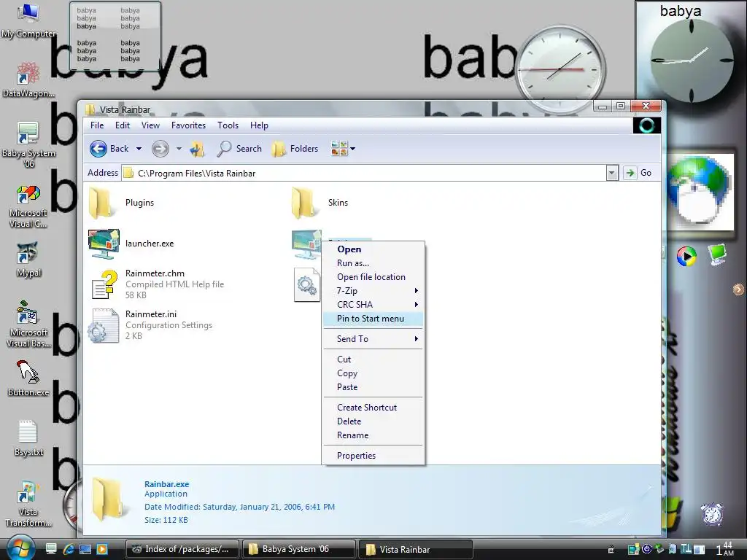Expand the Views dropdown arrow
Screen dimensions: 747x560
point(353,149)
